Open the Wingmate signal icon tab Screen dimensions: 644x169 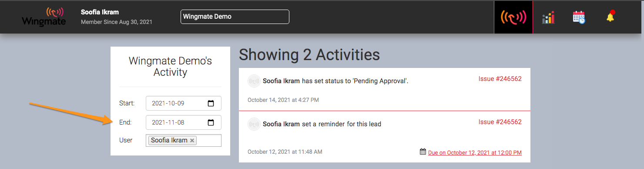pos(513,17)
